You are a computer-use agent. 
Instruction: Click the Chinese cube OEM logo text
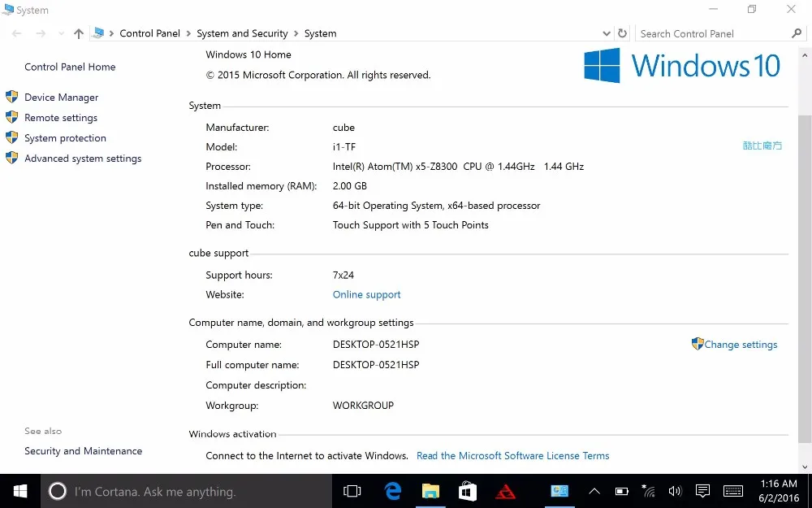pyautogui.click(x=762, y=145)
